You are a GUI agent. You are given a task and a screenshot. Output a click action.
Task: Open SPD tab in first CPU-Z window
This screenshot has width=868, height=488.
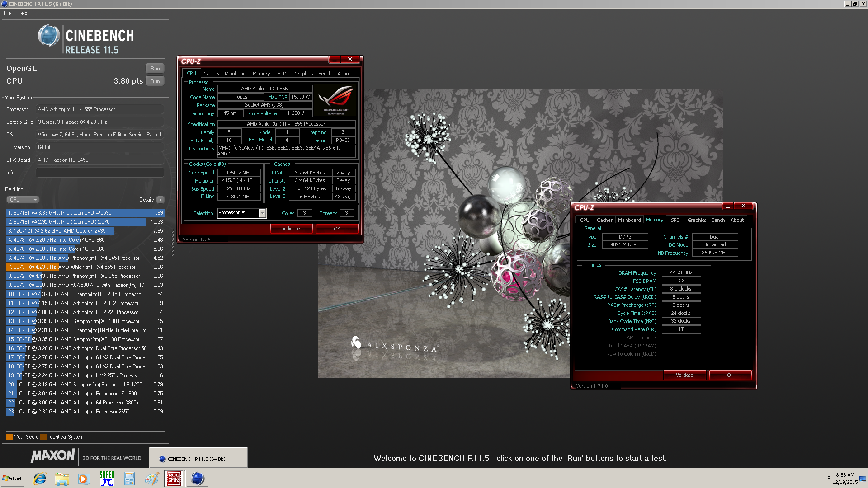click(x=282, y=74)
